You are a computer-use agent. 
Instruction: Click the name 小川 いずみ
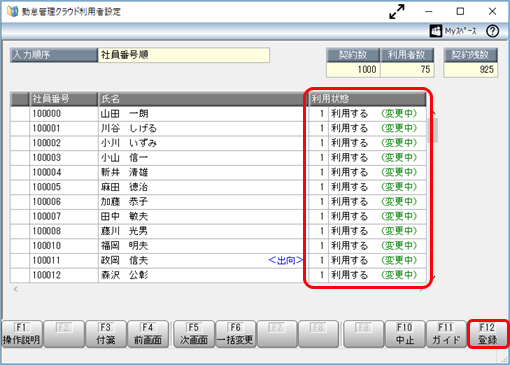pos(129,143)
